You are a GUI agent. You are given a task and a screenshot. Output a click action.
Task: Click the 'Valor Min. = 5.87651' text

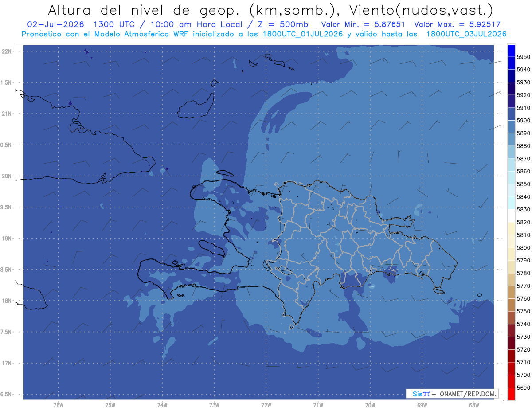tap(363, 24)
